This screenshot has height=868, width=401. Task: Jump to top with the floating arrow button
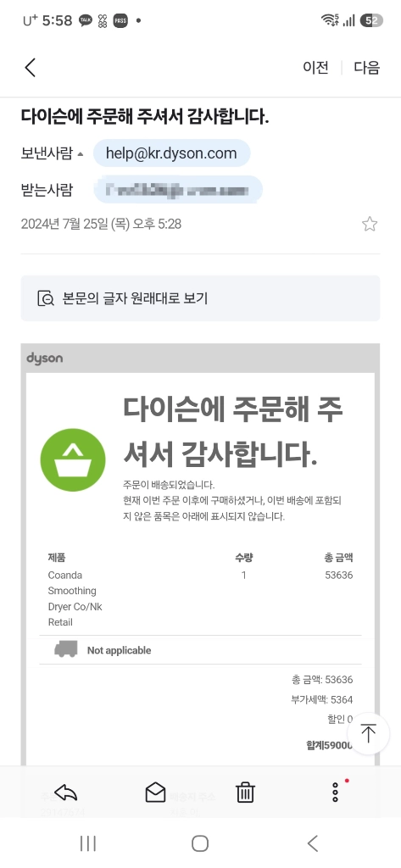pyautogui.click(x=368, y=733)
